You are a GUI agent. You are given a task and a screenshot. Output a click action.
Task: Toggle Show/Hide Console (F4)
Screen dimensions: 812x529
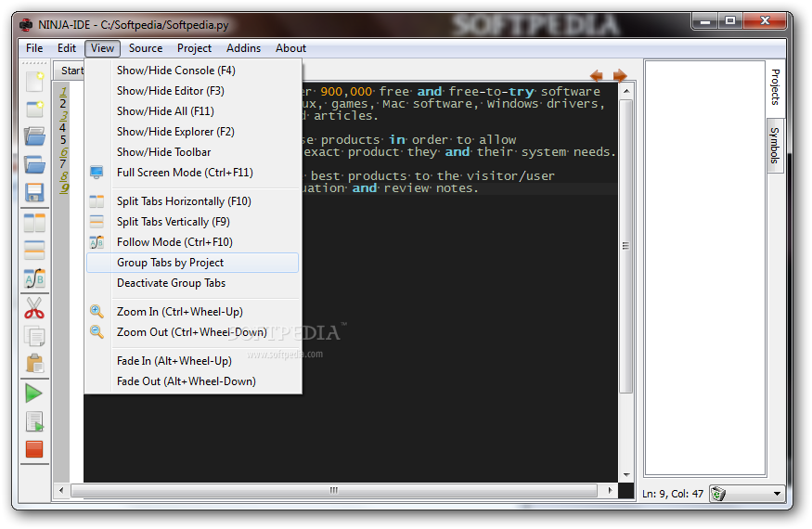pyautogui.click(x=193, y=71)
